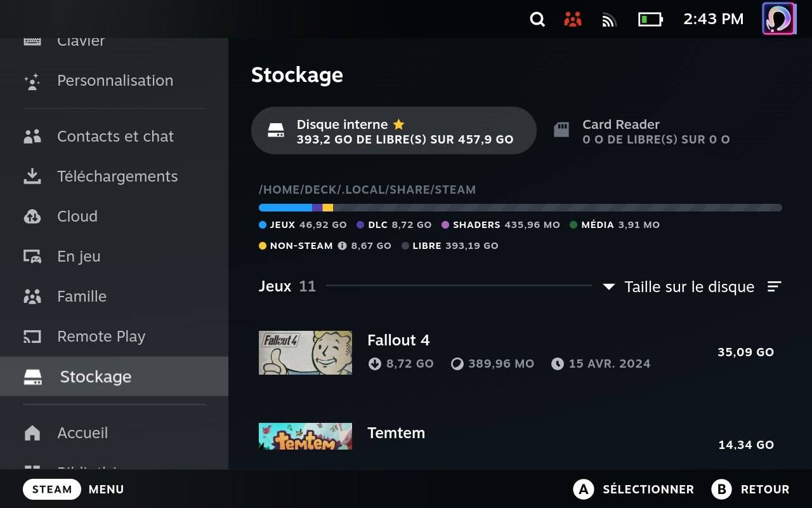Image resolution: width=812 pixels, height=508 pixels.
Task: Select the Disque interne drive tab
Action: coord(394,130)
